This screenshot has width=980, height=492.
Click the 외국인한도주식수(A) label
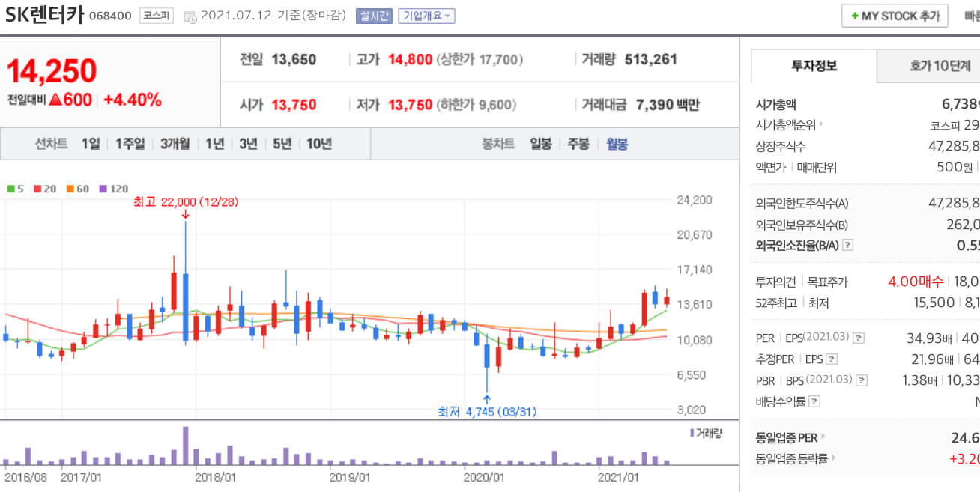[802, 203]
